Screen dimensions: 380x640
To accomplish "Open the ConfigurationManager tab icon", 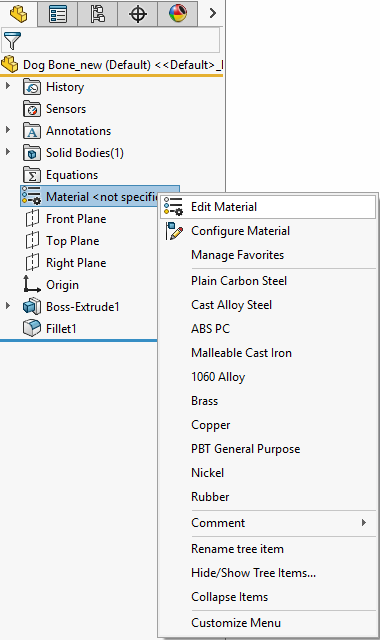I will [x=98, y=13].
